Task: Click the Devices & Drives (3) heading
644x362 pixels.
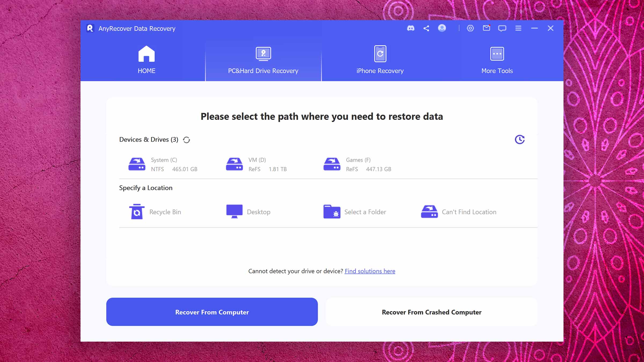Action: point(149,139)
